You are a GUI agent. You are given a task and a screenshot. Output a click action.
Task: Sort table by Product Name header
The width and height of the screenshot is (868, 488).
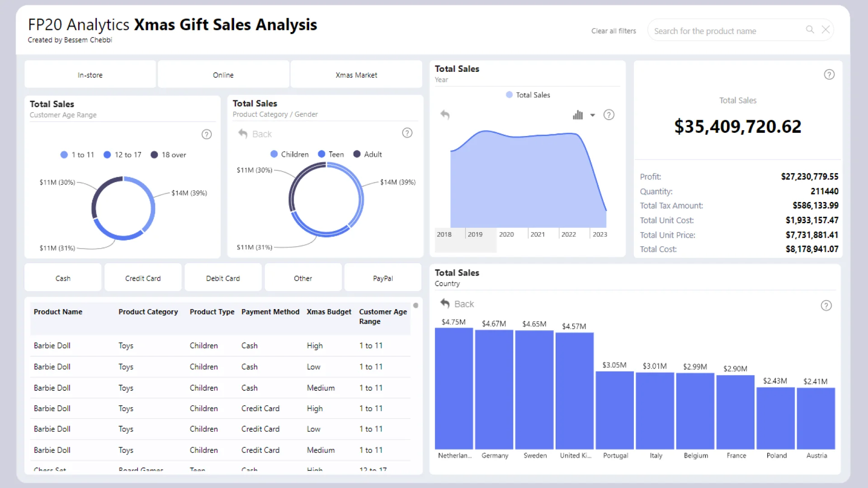click(x=58, y=312)
